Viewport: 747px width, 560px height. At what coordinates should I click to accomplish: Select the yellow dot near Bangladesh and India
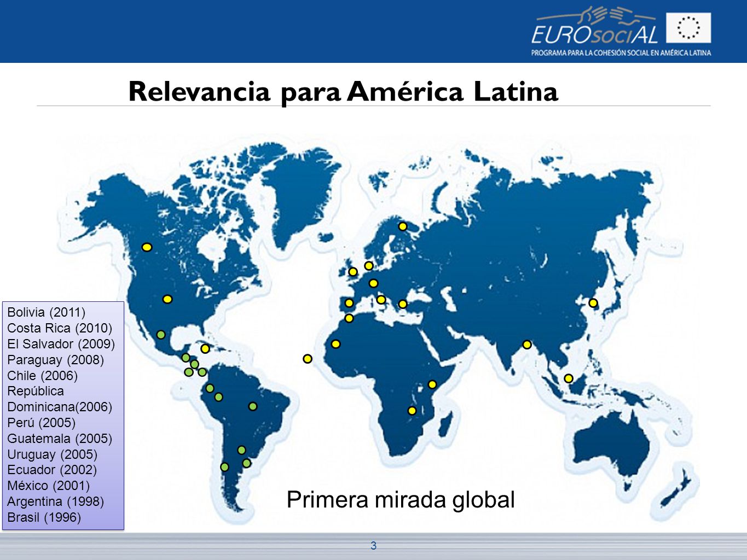pos(527,345)
